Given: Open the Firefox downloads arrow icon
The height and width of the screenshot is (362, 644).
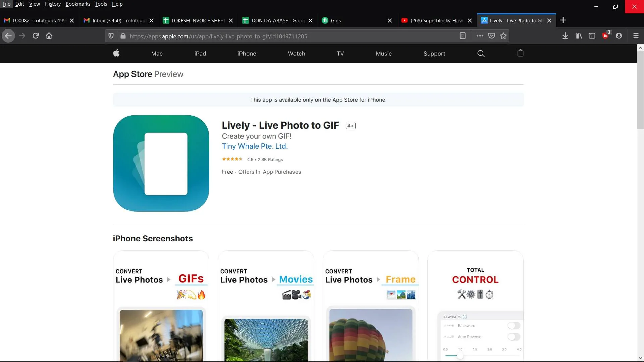Looking at the screenshot, I should point(565,36).
